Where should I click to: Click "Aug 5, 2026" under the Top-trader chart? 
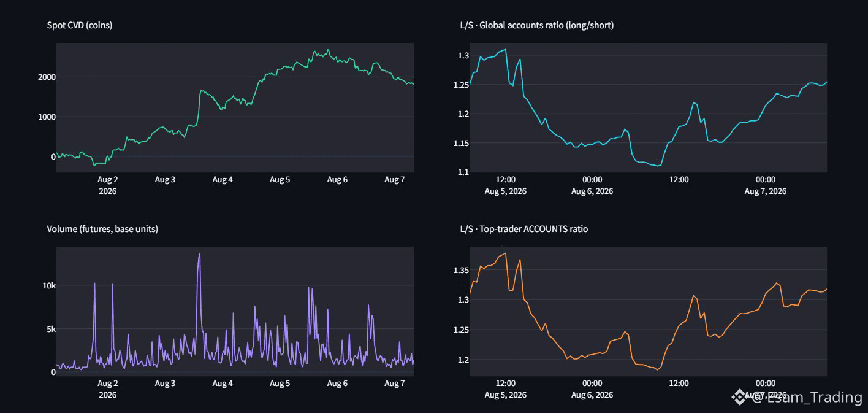point(505,395)
